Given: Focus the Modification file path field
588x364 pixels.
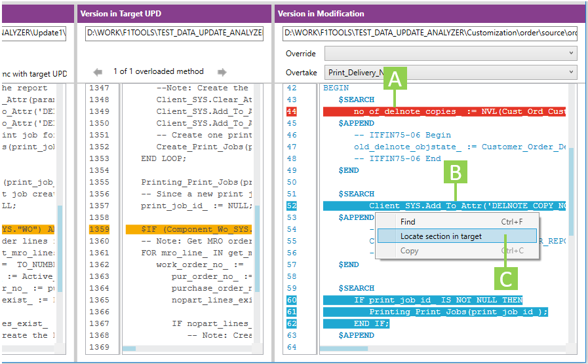Looking at the screenshot, I should (x=430, y=33).
